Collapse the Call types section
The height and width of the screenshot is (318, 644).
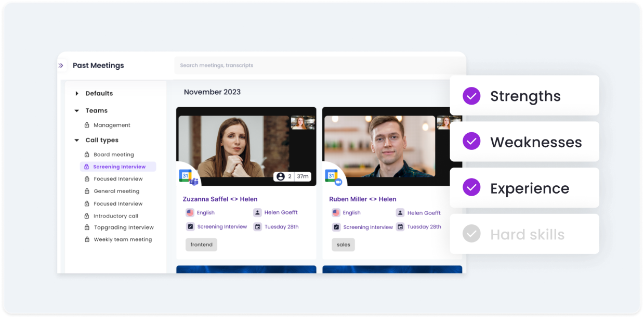[77, 141]
